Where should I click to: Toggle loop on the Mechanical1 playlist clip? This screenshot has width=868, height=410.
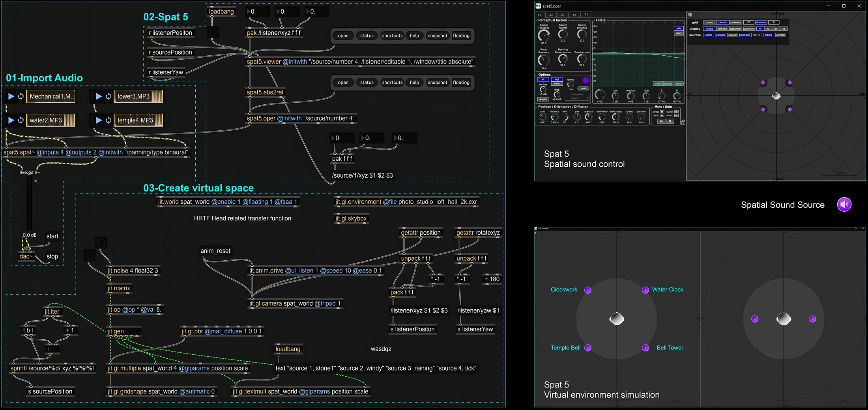click(21, 96)
